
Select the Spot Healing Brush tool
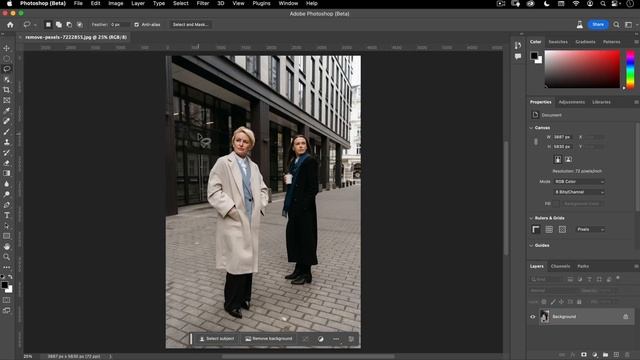point(7,121)
